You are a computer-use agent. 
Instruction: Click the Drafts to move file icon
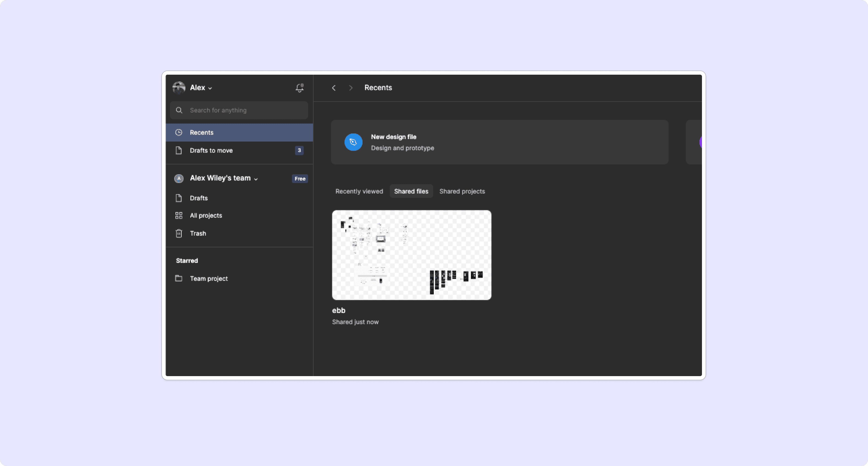pos(179,150)
